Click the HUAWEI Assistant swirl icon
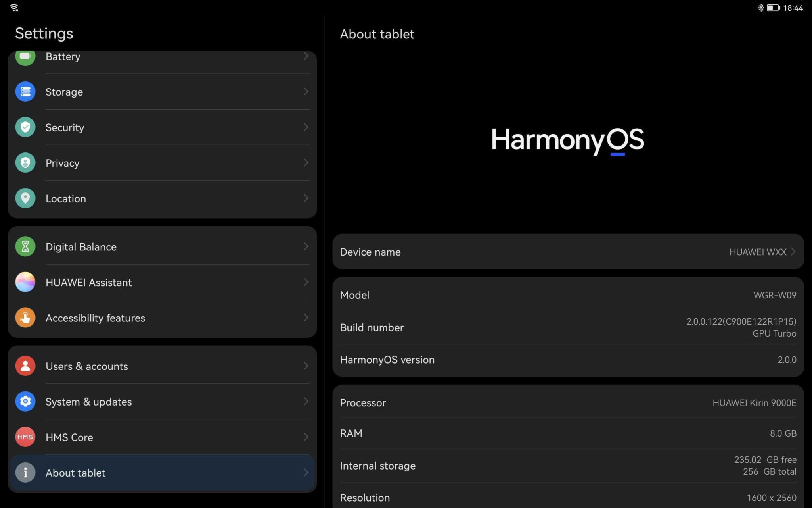Screen dimensions: 812x508 click(25, 282)
